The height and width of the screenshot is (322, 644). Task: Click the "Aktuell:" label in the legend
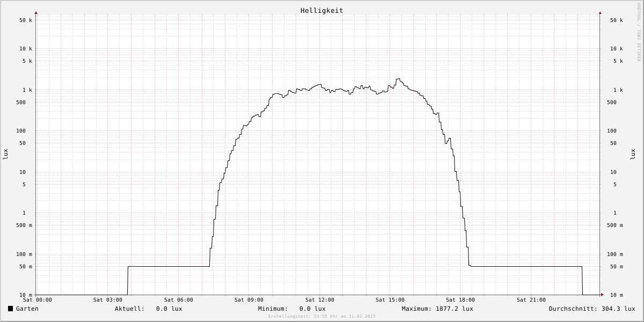tap(129, 309)
